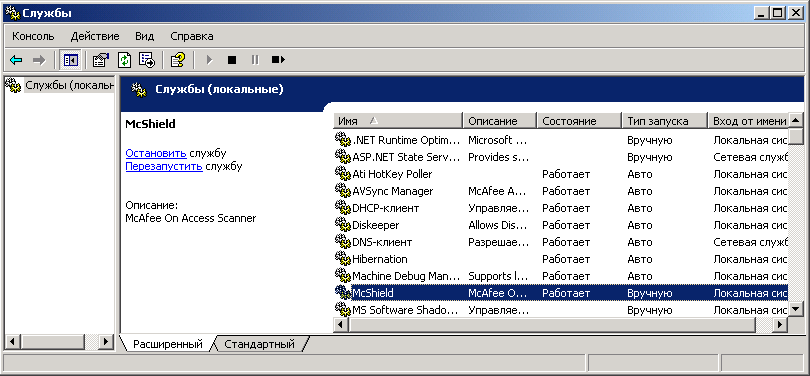Select the Machine Debug Manager service name
Image resolution: width=810 pixels, height=376 pixels.
coord(406,276)
